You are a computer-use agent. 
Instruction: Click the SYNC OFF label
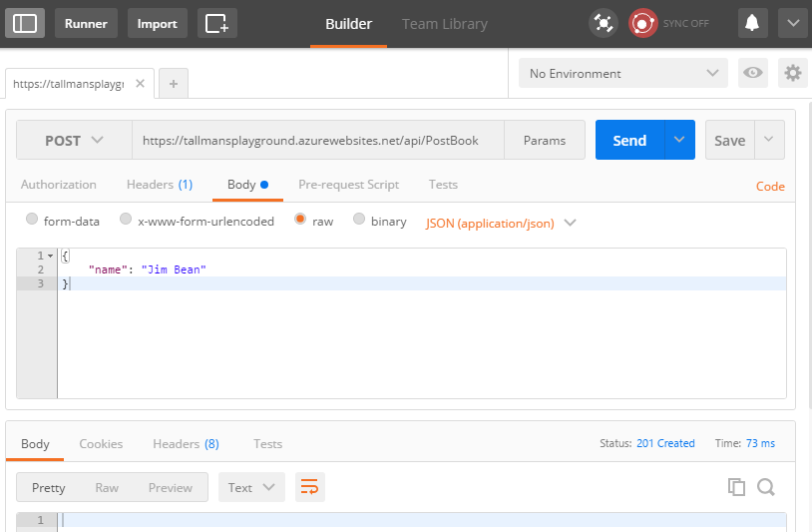tap(685, 23)
